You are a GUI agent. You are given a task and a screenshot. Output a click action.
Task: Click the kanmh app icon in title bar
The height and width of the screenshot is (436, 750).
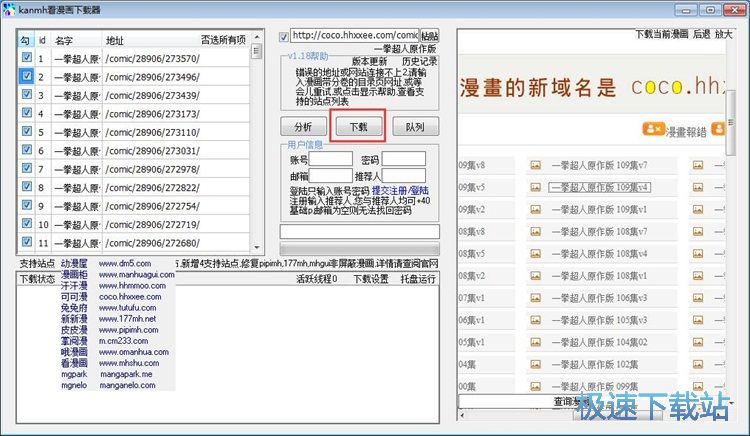tap(9, 9)
